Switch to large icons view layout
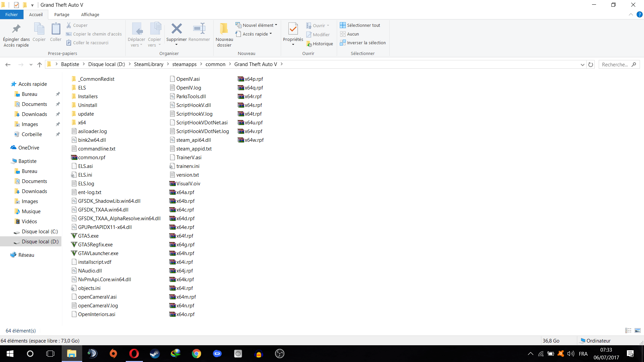Viewport: 644px width, 362px height. [638, 330]
